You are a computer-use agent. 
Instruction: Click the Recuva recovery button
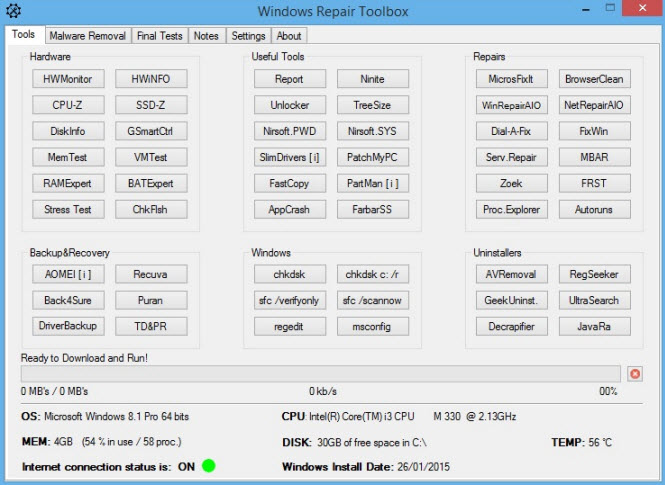[151, 274]
